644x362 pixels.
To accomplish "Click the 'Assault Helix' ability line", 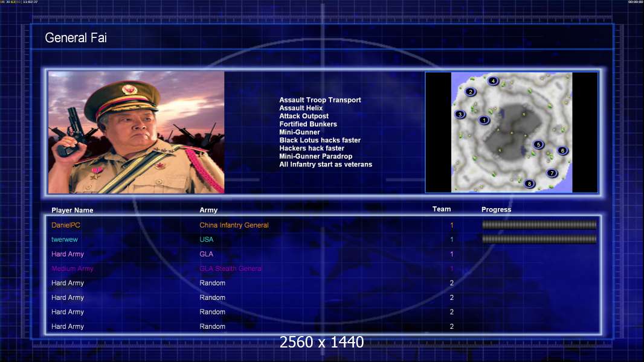I will click(301, 108).
